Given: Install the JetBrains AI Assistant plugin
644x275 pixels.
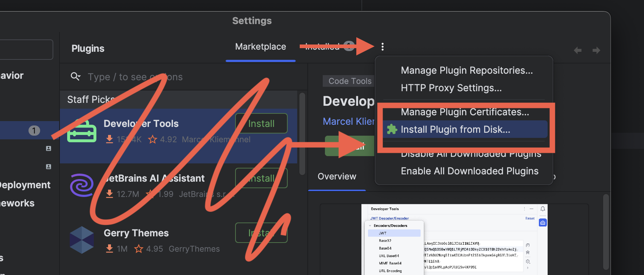Looking at the screenshot, I should tap(261, 178).
